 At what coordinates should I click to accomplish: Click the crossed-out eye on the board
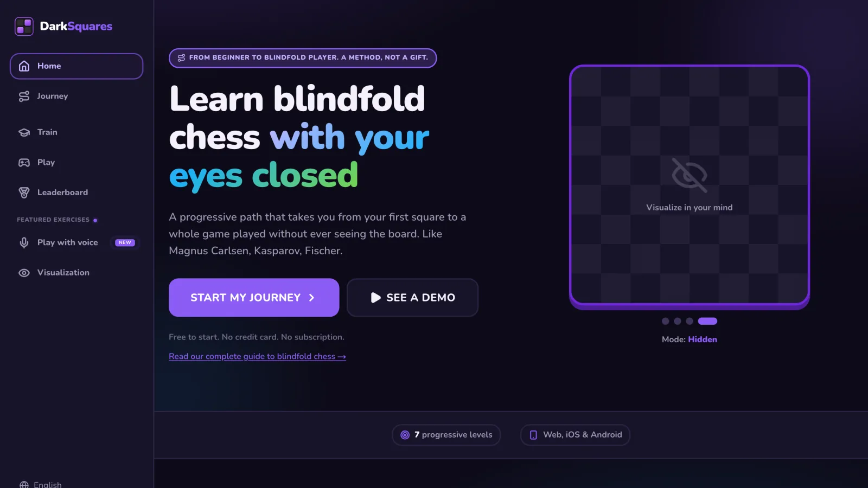coord(690,175)
